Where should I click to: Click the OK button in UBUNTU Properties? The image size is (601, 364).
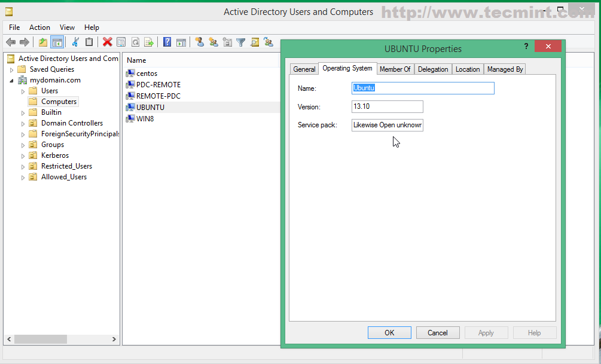click(389, 333)
